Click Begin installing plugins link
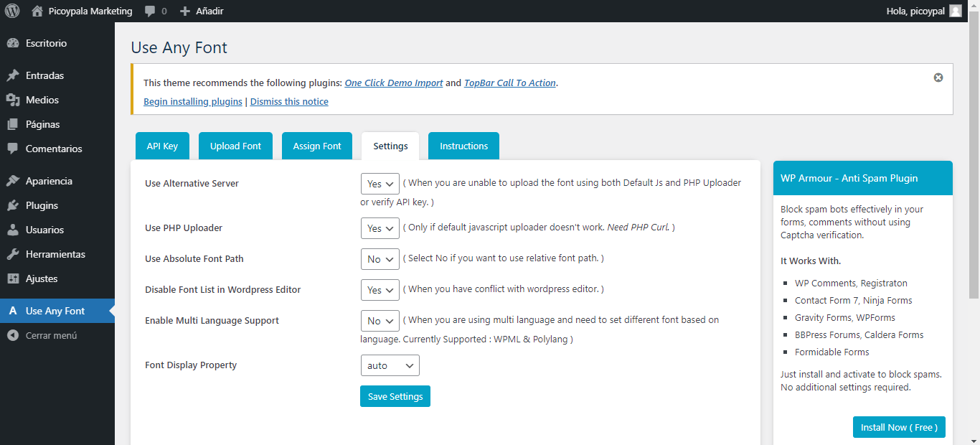980x445 pixels. click(x=193, y=101)
